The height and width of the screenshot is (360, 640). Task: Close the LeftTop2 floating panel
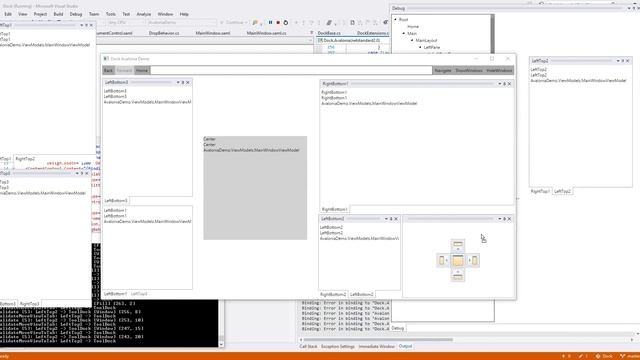[628, 61]
